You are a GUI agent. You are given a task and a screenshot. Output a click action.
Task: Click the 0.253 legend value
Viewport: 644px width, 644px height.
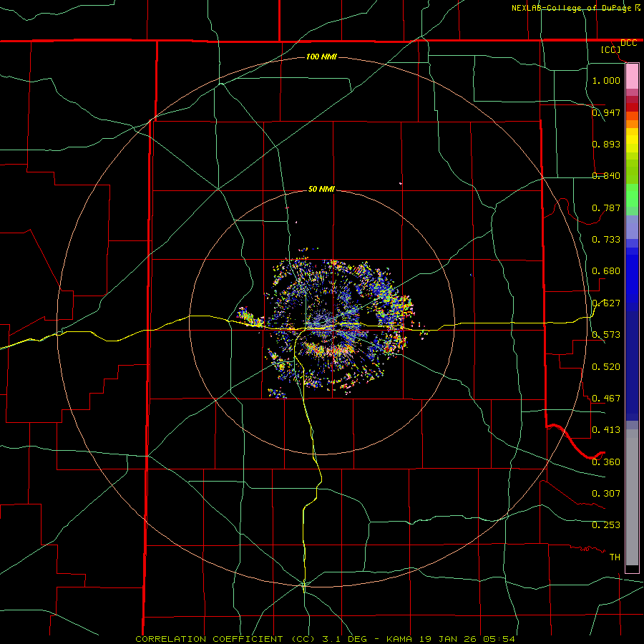(x=606, y=525)
